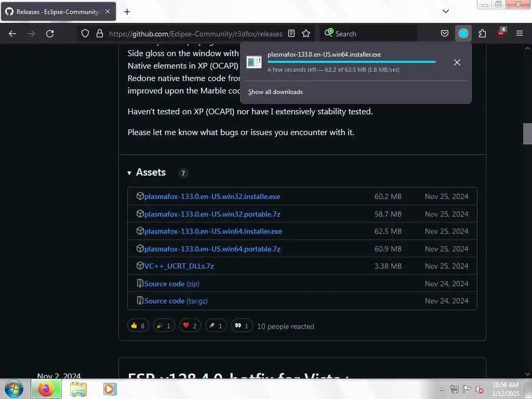The width and height of the screenshot is (532, 399).
Task: Click package icon beside win32 installer
Action: [x=140, y=196]
